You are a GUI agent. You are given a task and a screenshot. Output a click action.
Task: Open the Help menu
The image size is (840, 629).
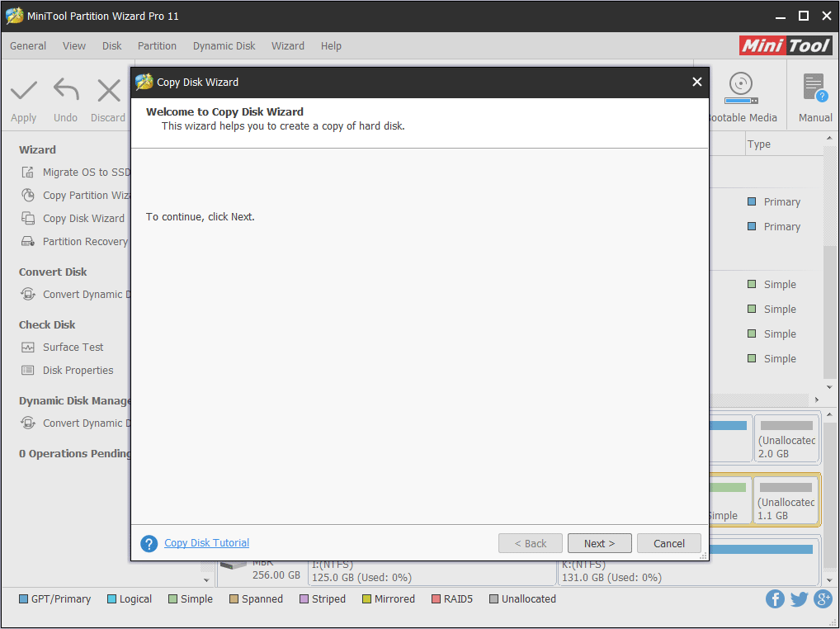(331, 45)
